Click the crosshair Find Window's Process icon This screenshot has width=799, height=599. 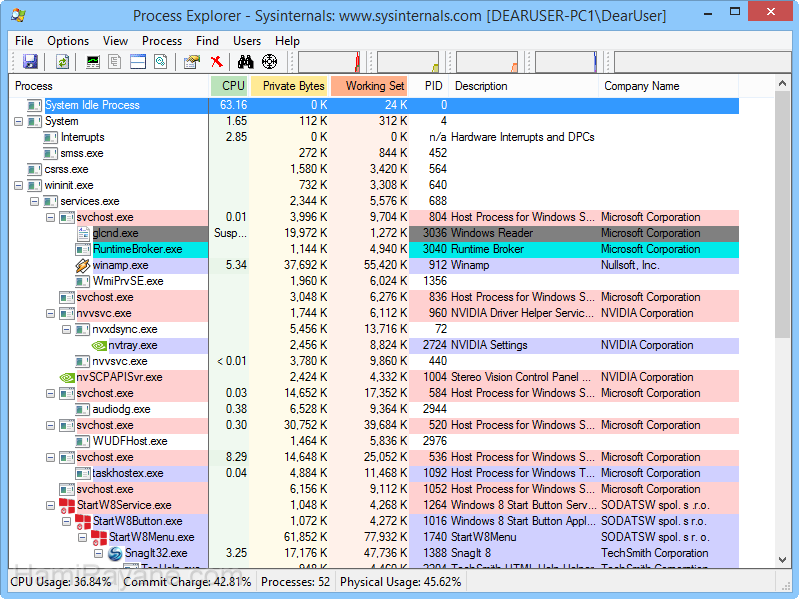(270, 62)
